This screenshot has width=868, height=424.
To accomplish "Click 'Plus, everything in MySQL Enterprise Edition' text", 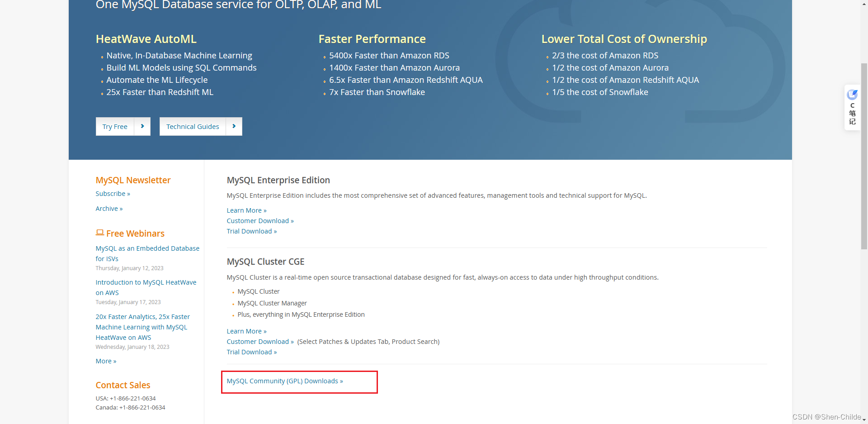I will point(301,314).
